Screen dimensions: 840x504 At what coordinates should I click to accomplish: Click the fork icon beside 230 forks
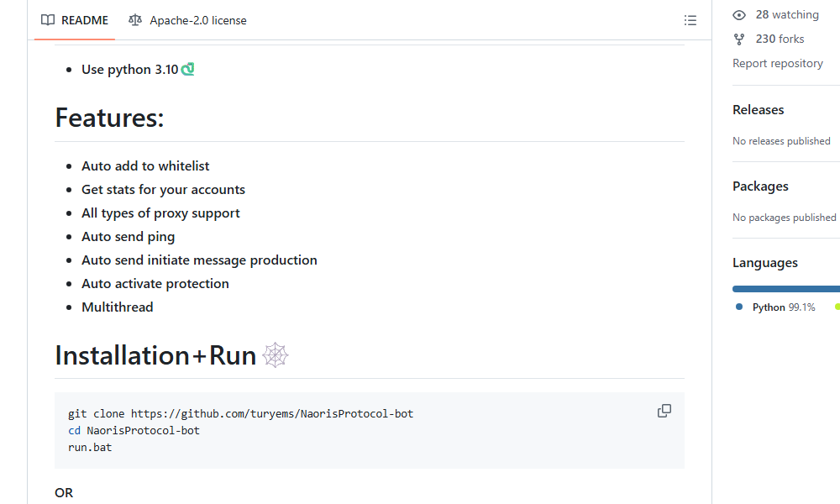(738, 39)
